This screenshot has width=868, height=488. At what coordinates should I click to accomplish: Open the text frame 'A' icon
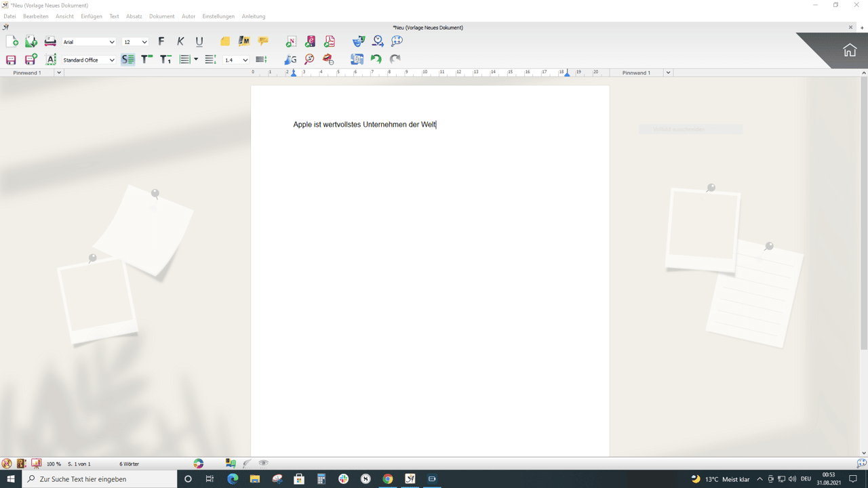coord(50,60)
